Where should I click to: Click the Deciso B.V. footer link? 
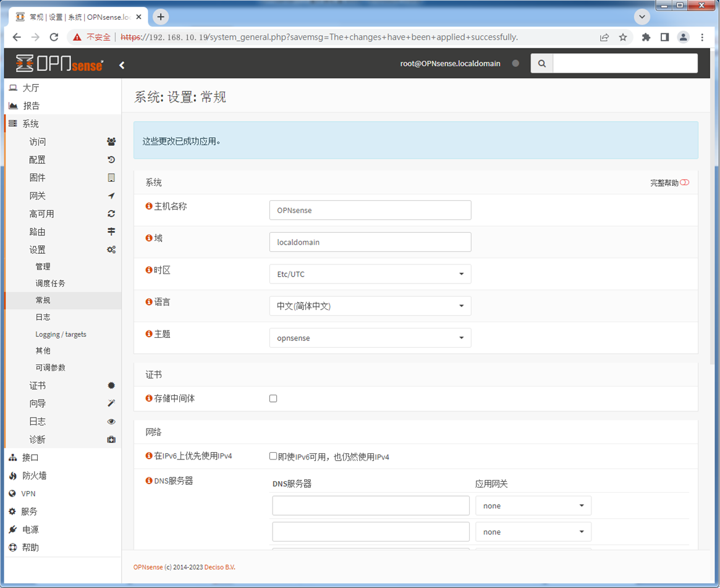(220, 567)
